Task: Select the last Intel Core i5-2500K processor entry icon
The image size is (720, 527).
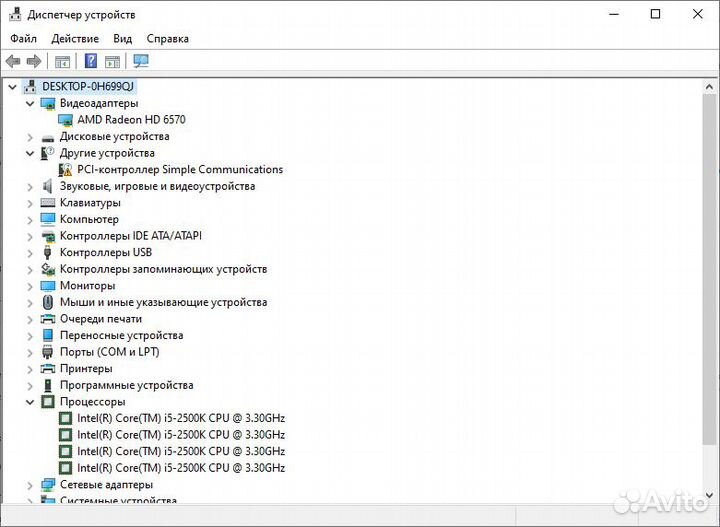Action: [65, 468]
